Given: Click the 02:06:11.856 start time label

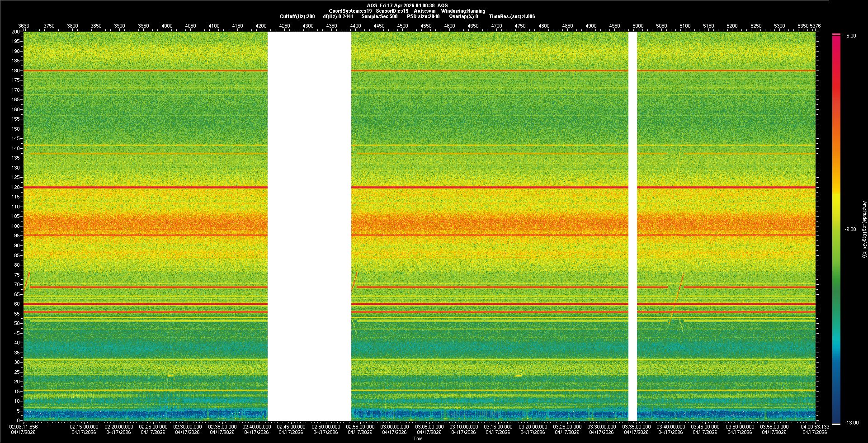Looking at the screenshot, I should 24,427.
